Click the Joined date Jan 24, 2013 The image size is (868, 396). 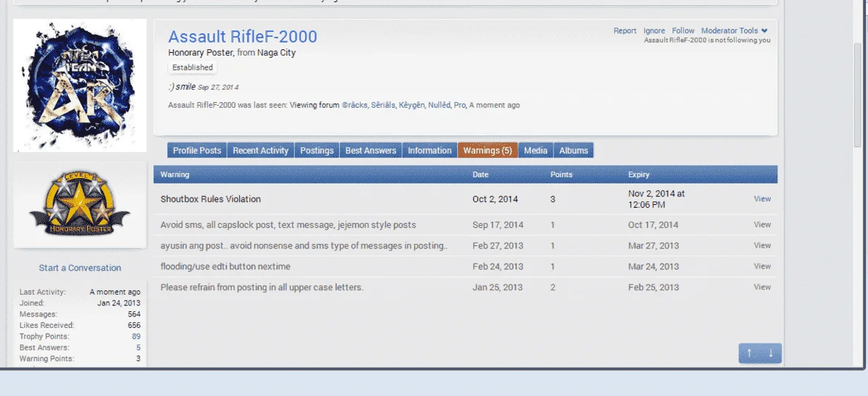point(119,303)
